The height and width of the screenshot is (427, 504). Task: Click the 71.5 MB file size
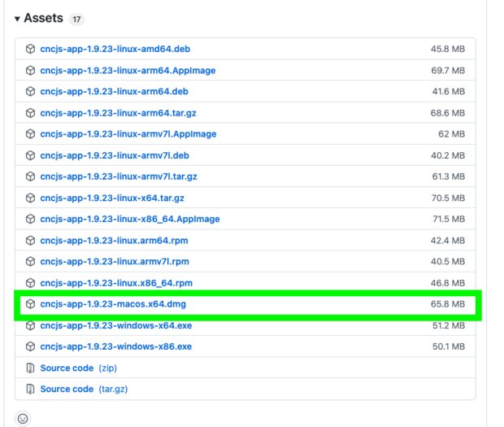(x=449, y=219)
